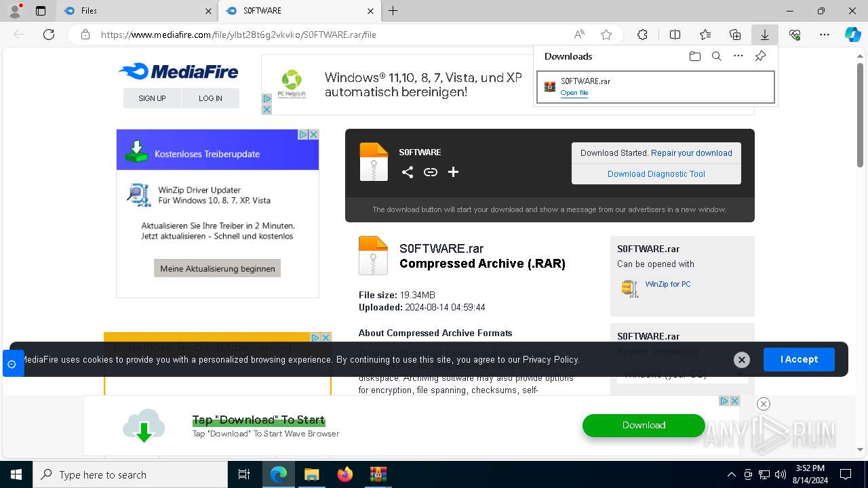Open Task View on taskbar
Viewport: 868px width, 488px height.
244,474
